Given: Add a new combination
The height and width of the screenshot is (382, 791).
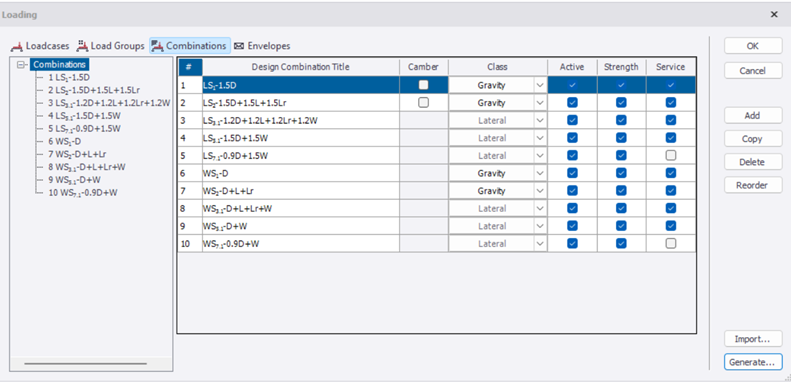Looking at the screenshot, I should (753, 116).
